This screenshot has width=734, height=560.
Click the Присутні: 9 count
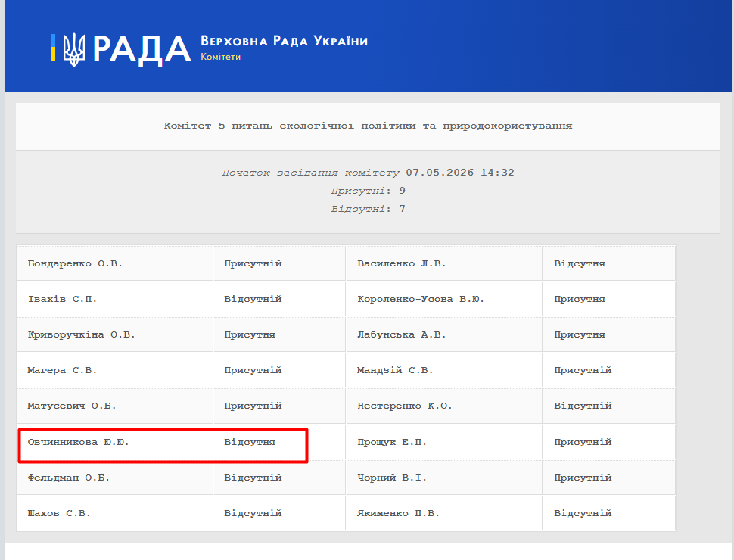tap(368, 191)
